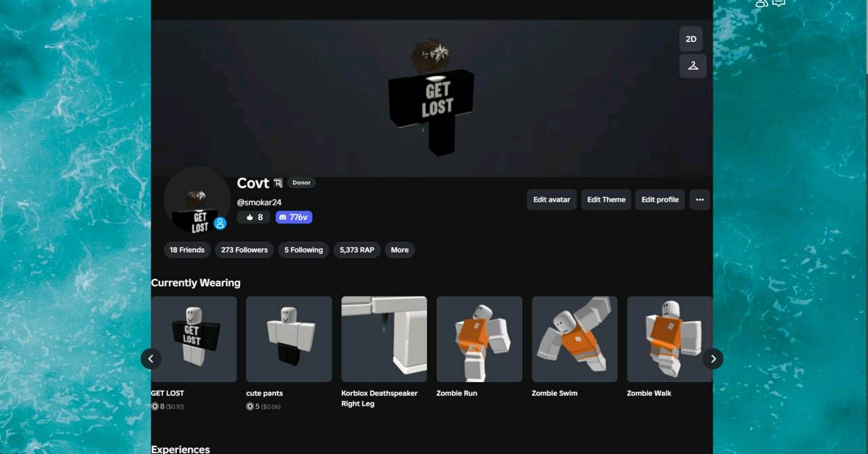View the 273 Followers list
This screenshot has height=454, width=868.
click(244, 250)
